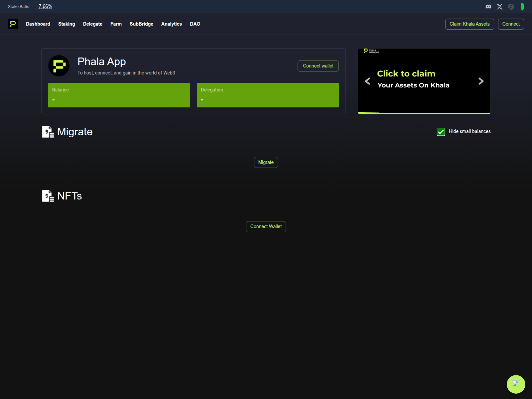532x399 pixels.
Task: Open the website globe icon
Action: pos(511,6)
